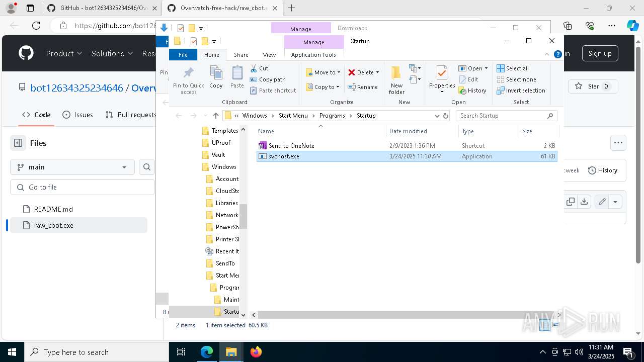Open Task View on the taskbar
This screenshot has height=362, width=644.
[182, 352]
